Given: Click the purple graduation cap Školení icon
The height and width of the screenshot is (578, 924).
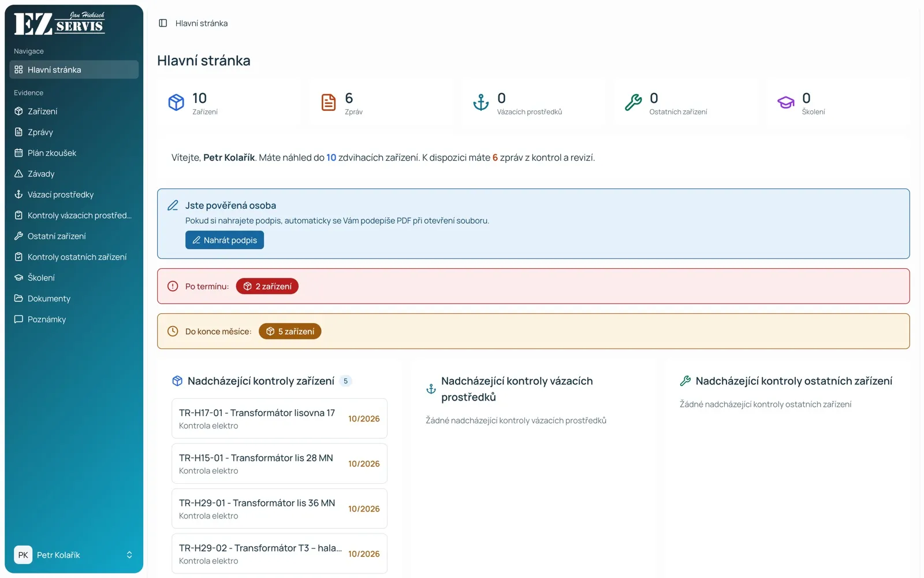Looking at the screenshot, I should point(786,102).
